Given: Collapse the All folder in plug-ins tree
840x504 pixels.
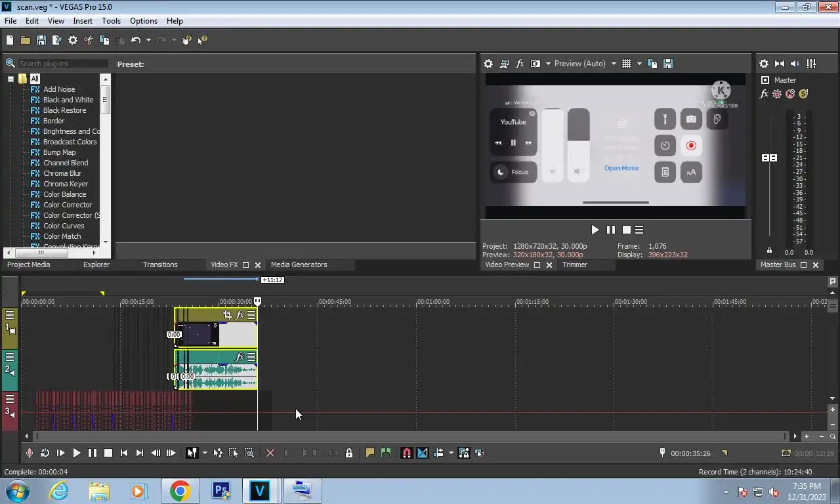Looking at the screenshot, I should 10,79.
